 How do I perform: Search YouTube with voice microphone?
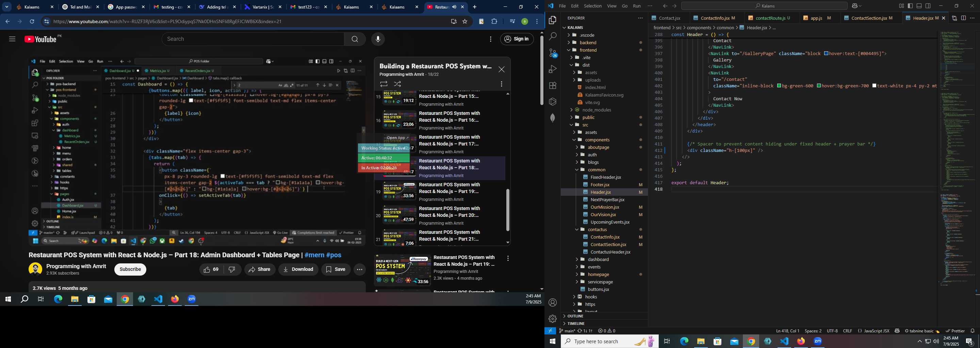pyautogui.click(x=378, y=39)
